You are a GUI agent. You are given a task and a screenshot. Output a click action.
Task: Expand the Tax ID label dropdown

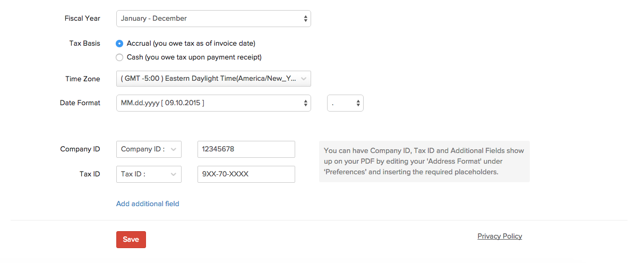coord(148,174)
